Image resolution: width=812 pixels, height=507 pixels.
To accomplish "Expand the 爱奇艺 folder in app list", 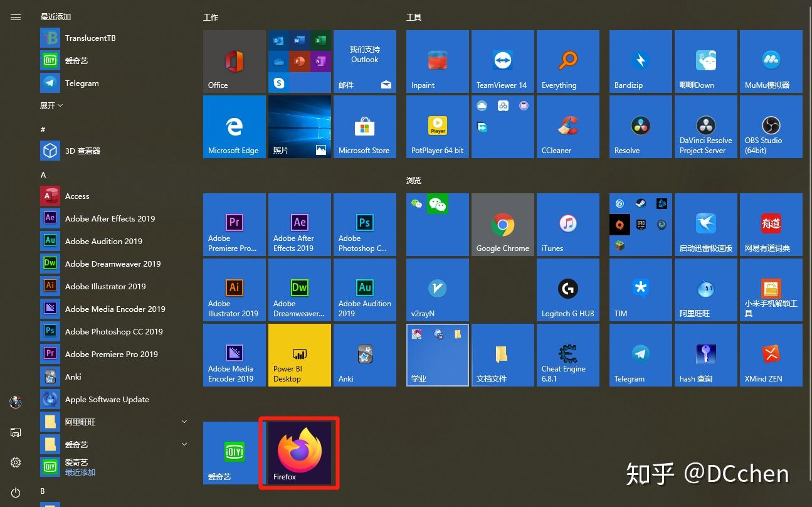I will point(115,444).
